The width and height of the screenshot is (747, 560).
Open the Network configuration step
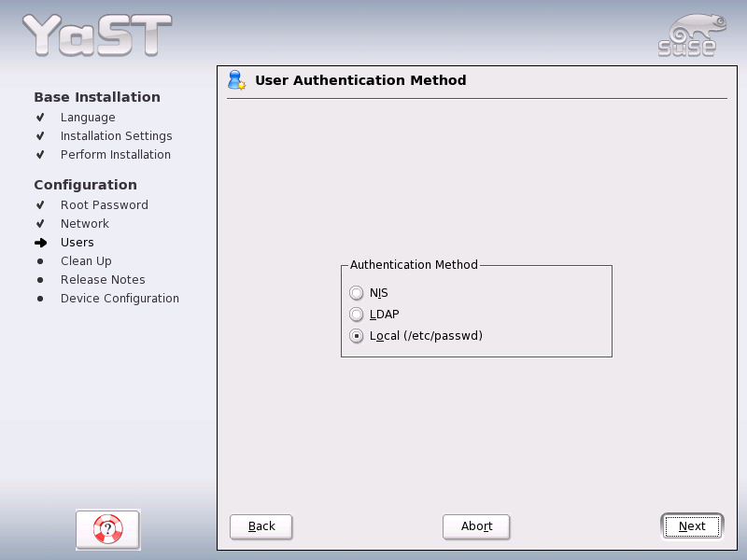85,223
